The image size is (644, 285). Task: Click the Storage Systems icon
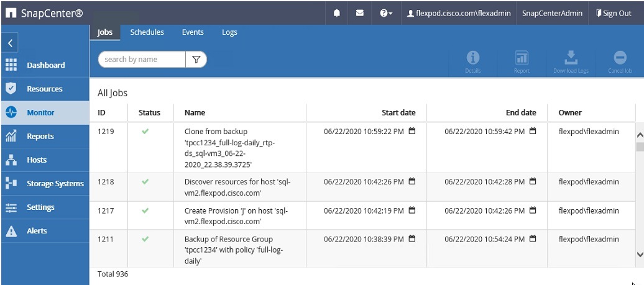[11, 183]
